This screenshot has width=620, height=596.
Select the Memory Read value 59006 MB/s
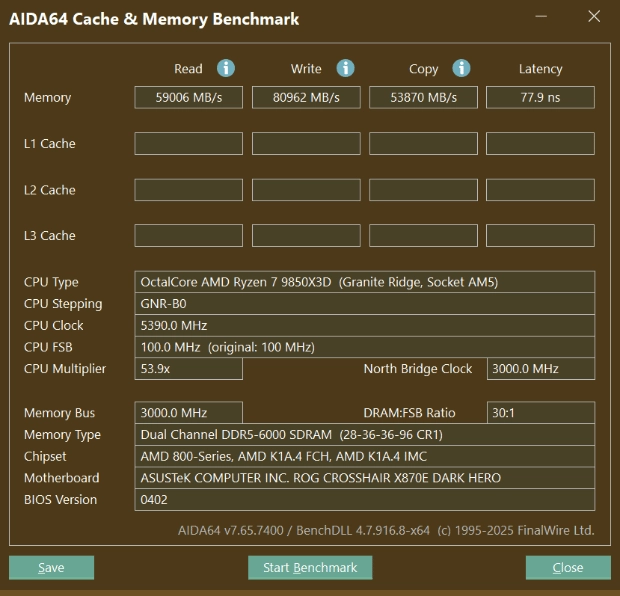[188, 97]
